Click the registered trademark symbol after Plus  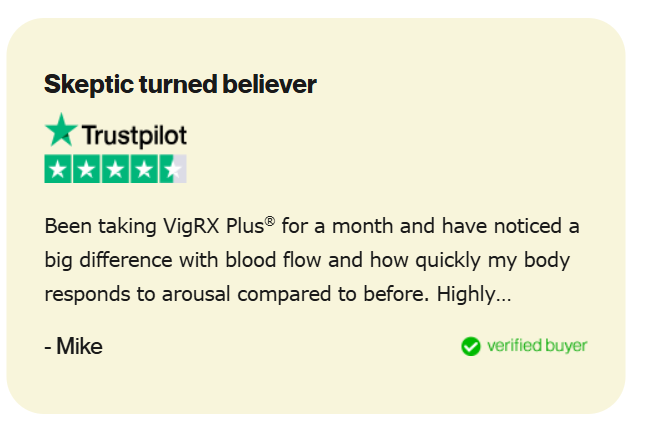[269, 221]
